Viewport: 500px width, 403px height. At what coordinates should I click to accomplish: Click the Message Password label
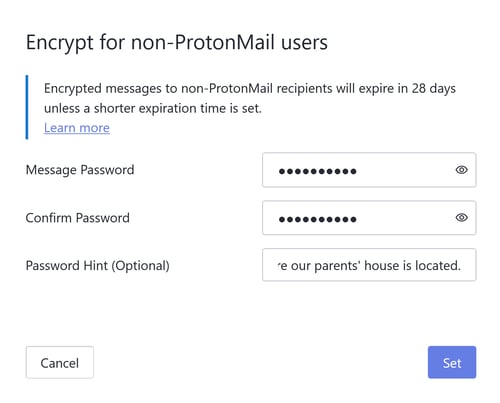coord(80,170)
